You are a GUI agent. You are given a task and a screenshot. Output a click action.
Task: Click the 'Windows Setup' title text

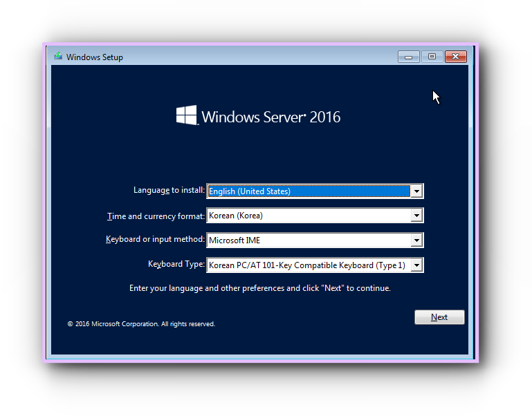click(x=95, y=57)
